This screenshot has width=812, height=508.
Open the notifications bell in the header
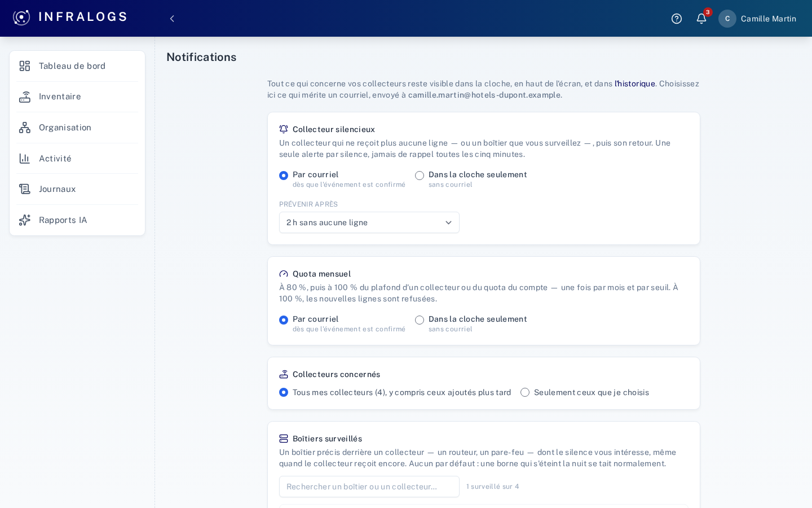pyautogui.click(x=701, y=19)
